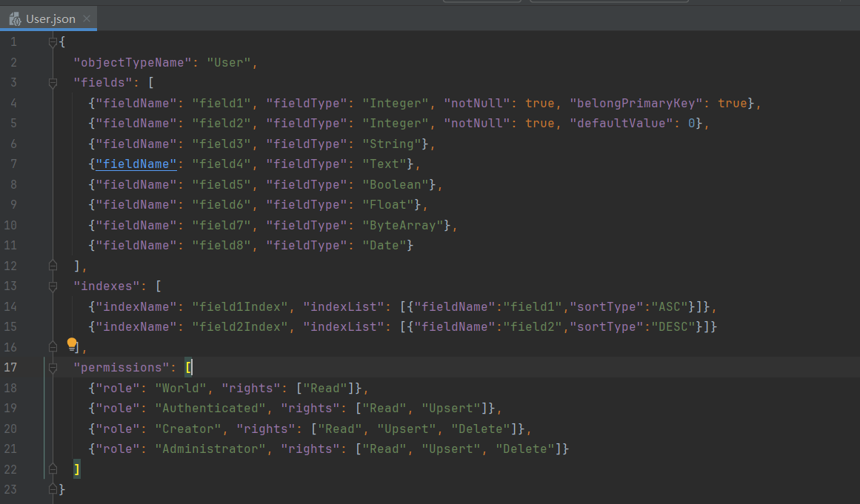Click the "field1Index" value

point(240,307)
